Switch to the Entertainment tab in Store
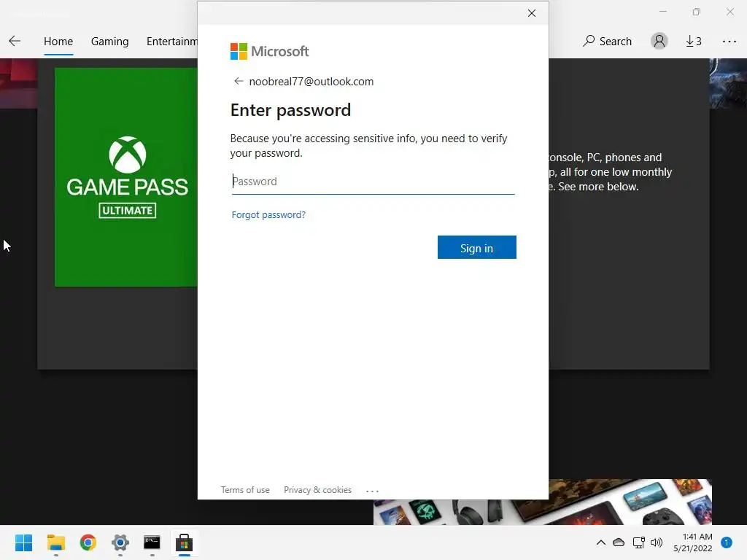 tap(172, 42)
